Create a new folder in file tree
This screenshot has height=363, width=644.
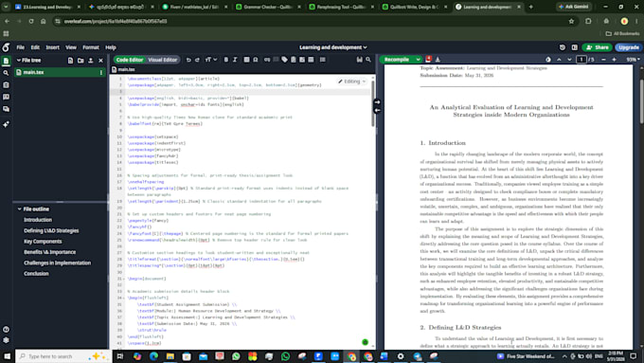click(80, 61)
